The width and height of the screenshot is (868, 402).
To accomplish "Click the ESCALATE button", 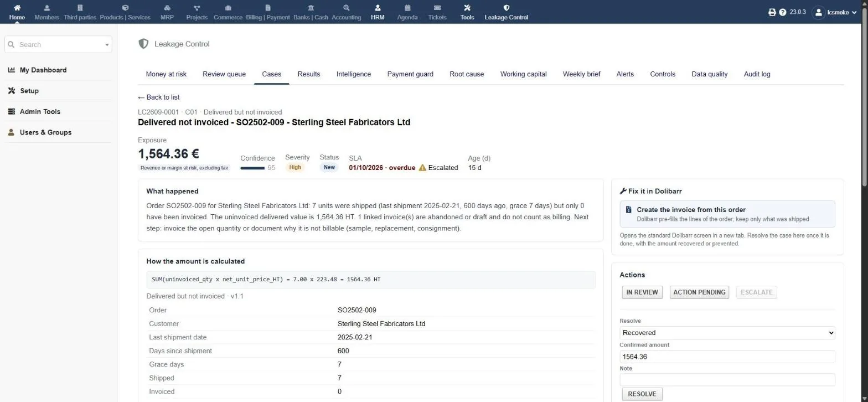I will [756, 292].
